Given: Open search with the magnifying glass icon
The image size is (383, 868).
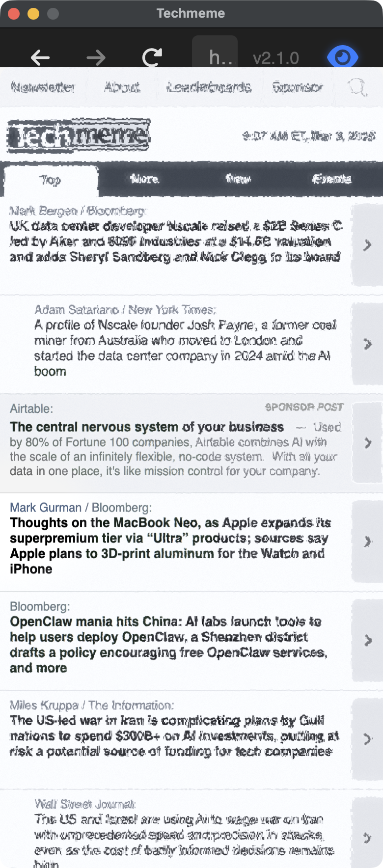Looking at the screenshot, I should pyautogui.click(x=357, y=87).
